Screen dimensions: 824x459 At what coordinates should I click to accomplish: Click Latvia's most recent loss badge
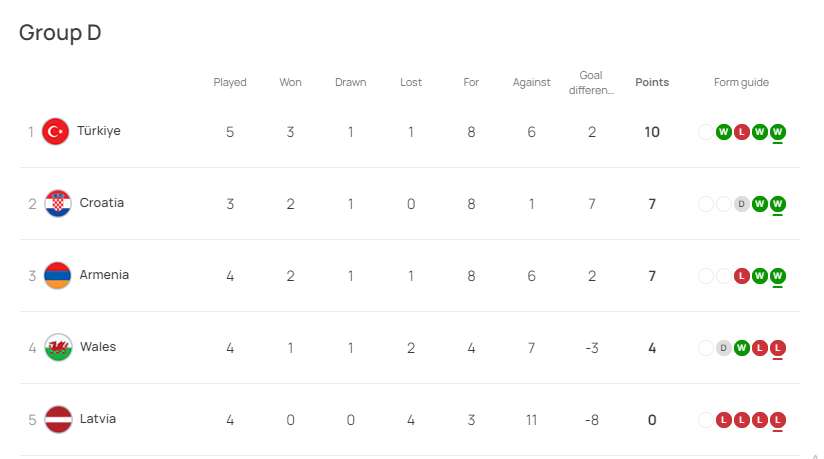tap(778, 420)
